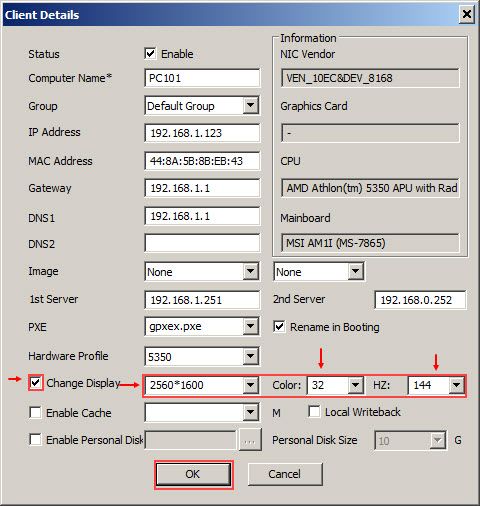Expand the HZ refresh rate dropdown
The image size is (480, 506).
coord(456,385)
